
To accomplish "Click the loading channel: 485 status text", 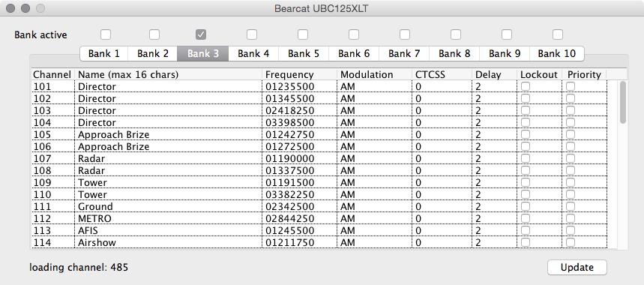I will (79, 267).
